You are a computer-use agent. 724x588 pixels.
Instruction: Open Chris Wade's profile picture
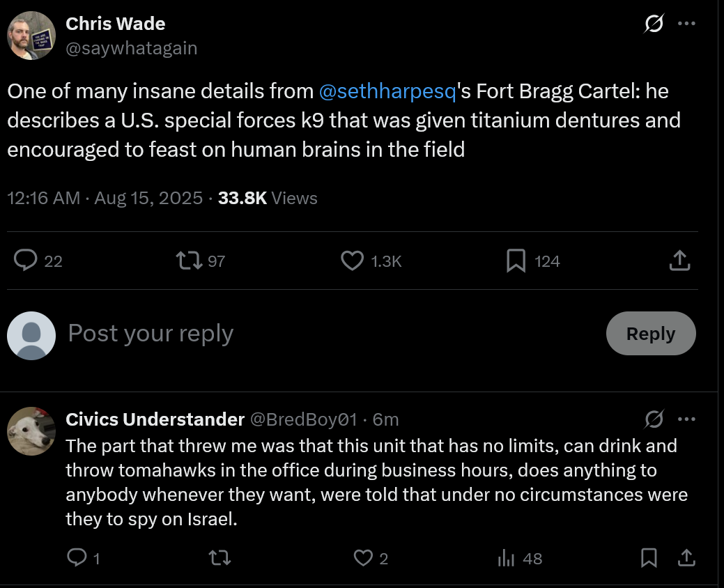click(x=31, y=35)
